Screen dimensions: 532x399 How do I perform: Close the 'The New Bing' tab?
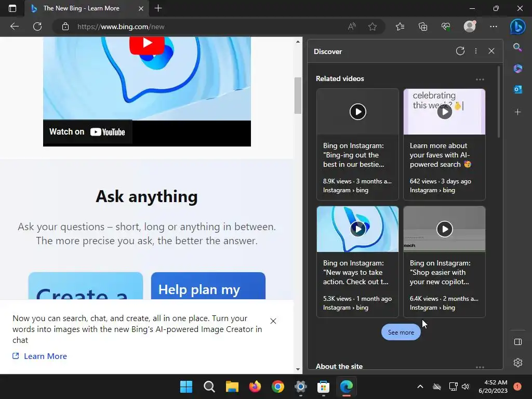[x=141, y=8]
